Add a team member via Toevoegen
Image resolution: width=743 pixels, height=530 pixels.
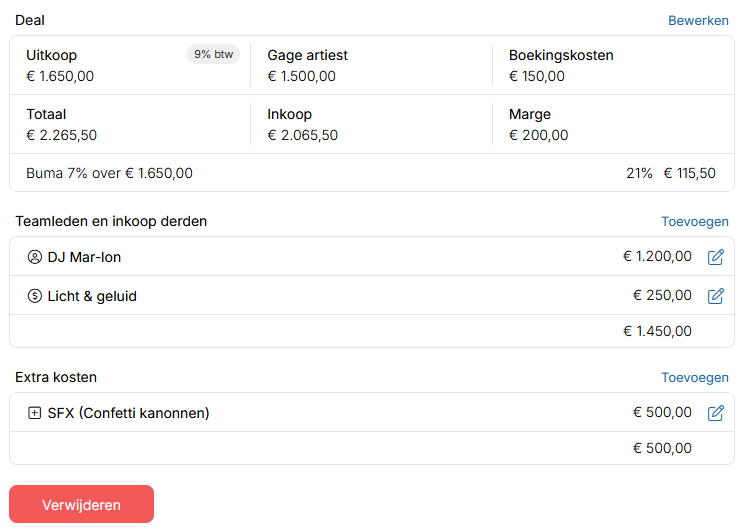pyautogui.click(x=694, y=221)
